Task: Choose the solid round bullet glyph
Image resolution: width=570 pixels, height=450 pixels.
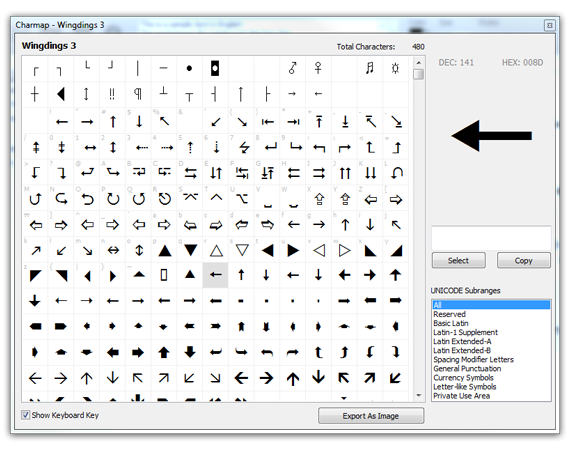Action: pyautogui.click(x=189, y=68)
